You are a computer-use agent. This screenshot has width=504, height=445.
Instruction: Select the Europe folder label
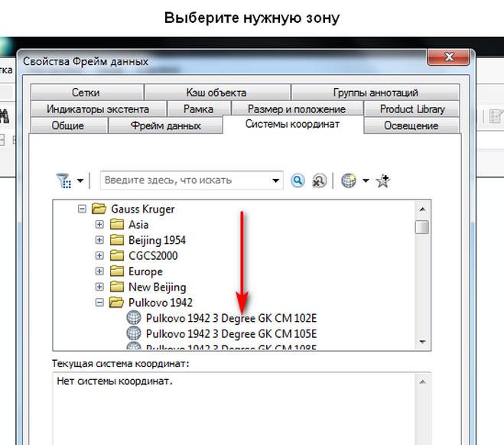point(145,271)
